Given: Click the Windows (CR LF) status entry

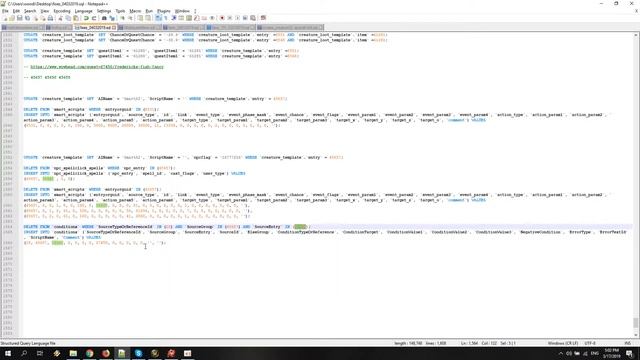Looking at the screenshot, I should (563, 343).
